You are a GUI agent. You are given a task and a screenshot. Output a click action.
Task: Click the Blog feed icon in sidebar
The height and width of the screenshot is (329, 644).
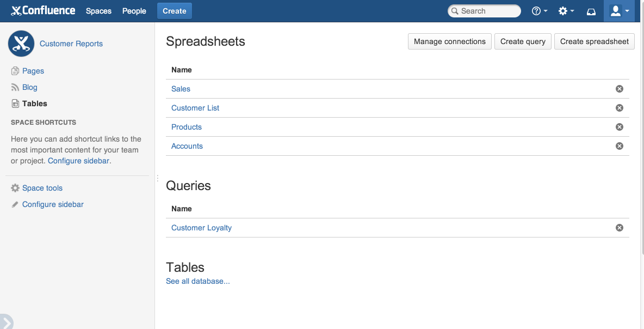coord(15,87)
